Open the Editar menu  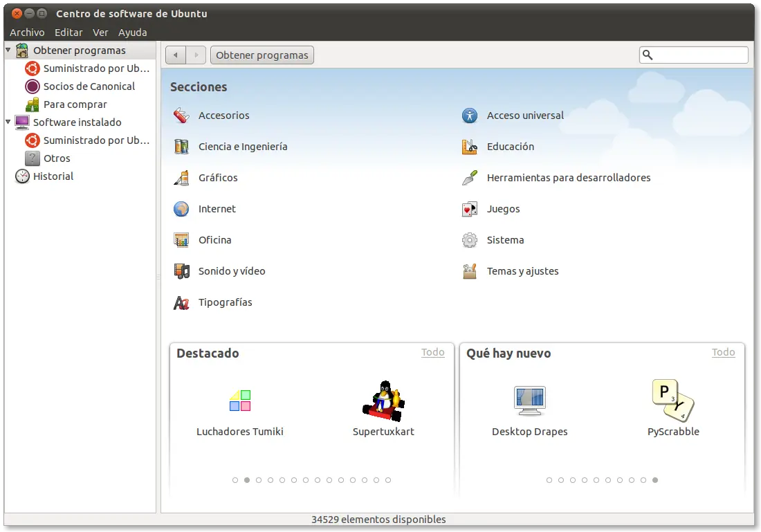click(68, 33)
